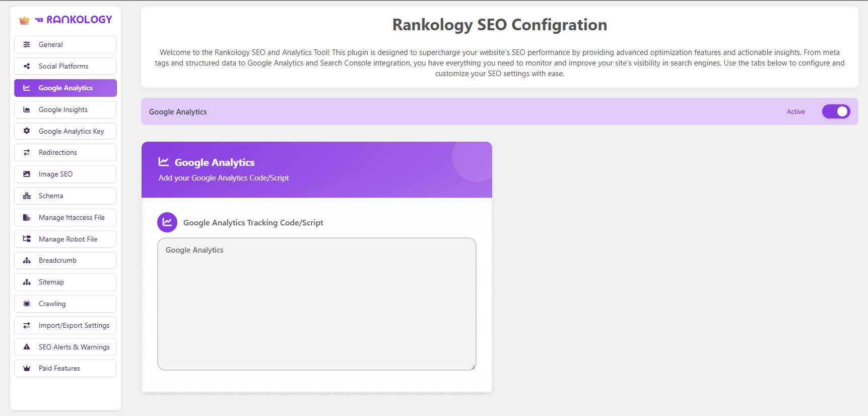The width and height of the screenshot is (868, 416).
Task: Click the crown icon beside Paid Features
Action: [27, 368]
